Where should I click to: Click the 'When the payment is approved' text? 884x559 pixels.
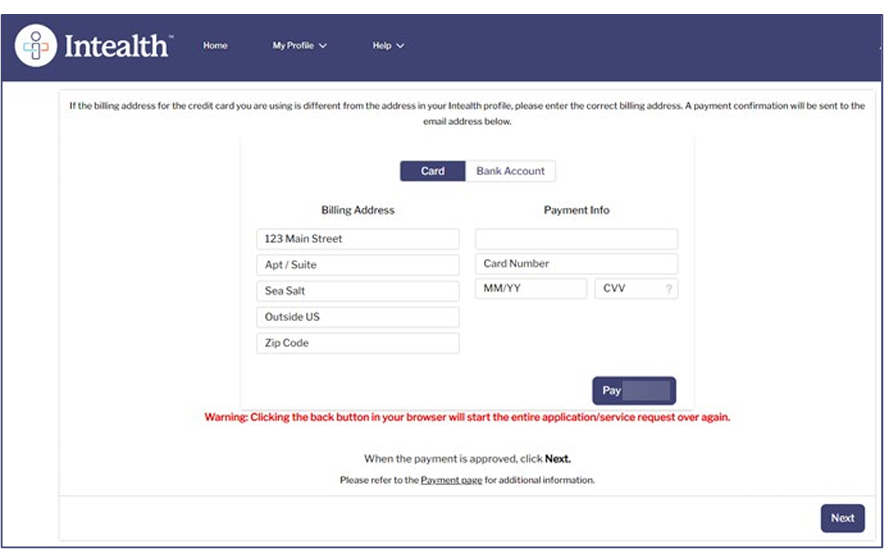coord(467,459)
